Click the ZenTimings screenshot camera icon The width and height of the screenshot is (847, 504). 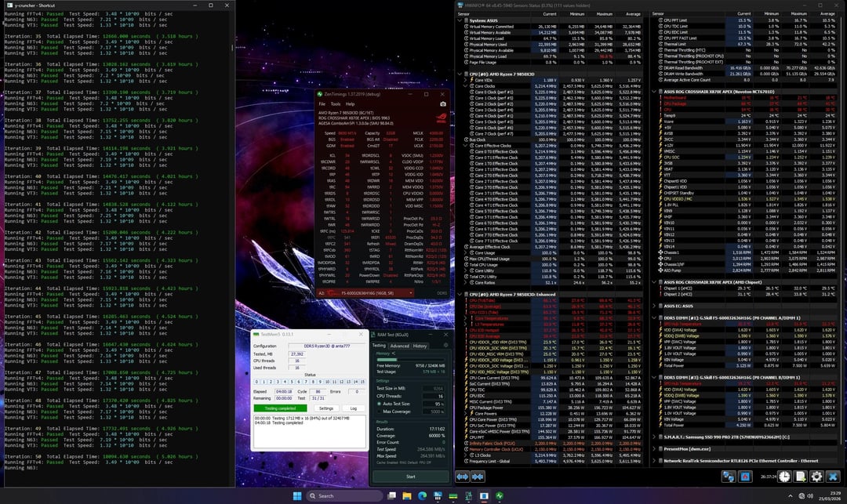pos(442,103)
